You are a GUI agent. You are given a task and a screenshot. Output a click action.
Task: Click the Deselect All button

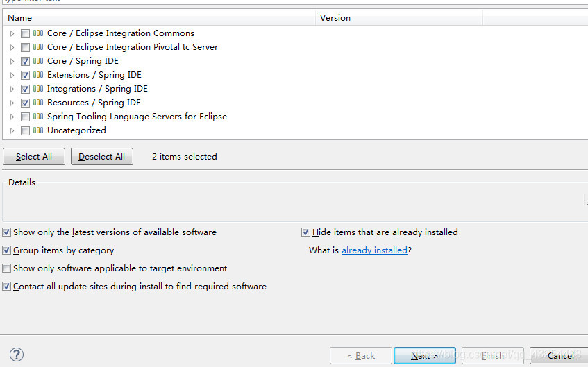102,157
